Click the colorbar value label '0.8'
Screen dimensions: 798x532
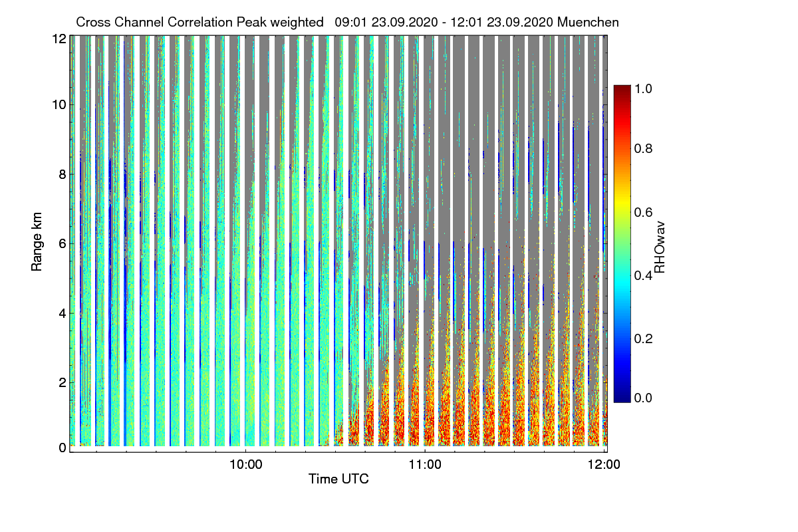[x=644, y=148]
